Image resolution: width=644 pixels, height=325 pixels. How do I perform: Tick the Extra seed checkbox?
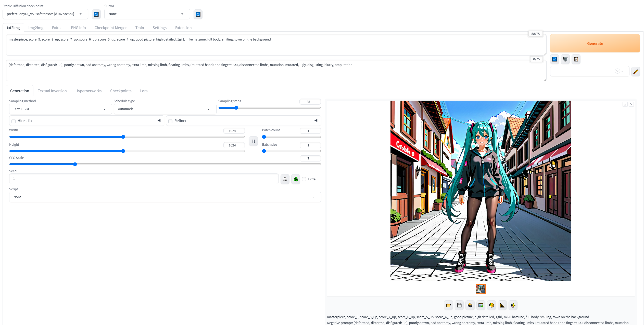tap(304, 179)
